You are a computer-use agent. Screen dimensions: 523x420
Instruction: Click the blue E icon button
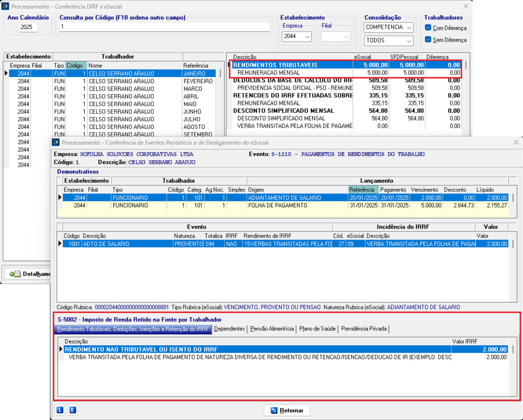point(72,410)
